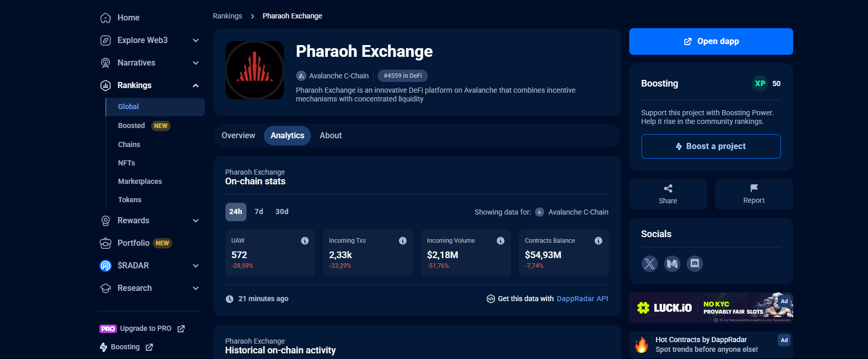Click the $RADAR token icon
Viewport: 868px width, 359px height.
click(106, 266)
